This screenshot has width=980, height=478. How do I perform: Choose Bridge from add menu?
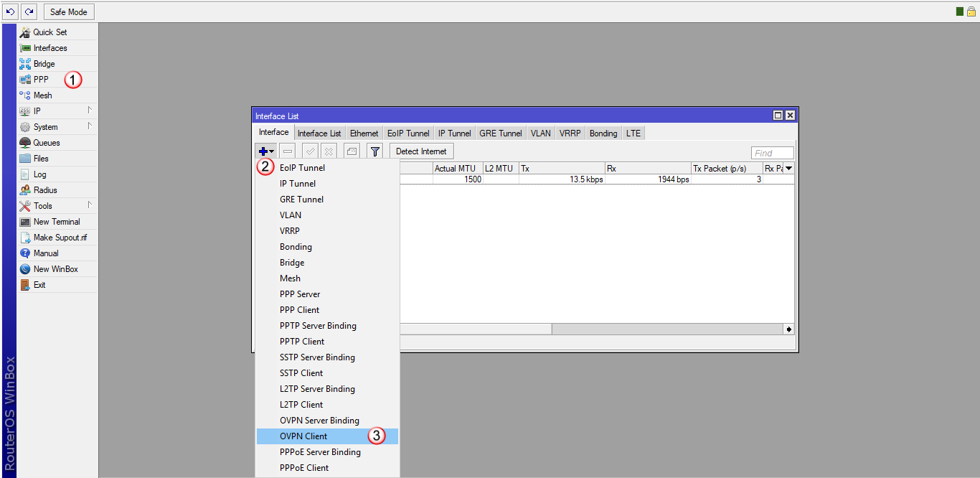click(x=327, y=263)
